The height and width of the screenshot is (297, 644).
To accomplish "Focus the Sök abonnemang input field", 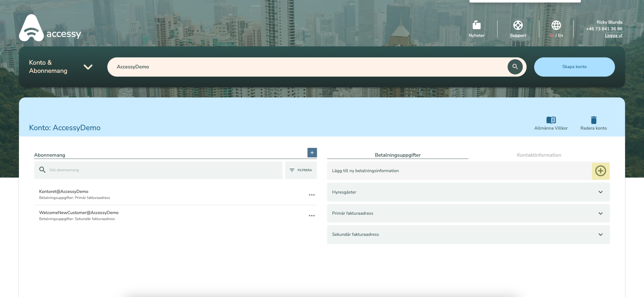I will 158,170.
